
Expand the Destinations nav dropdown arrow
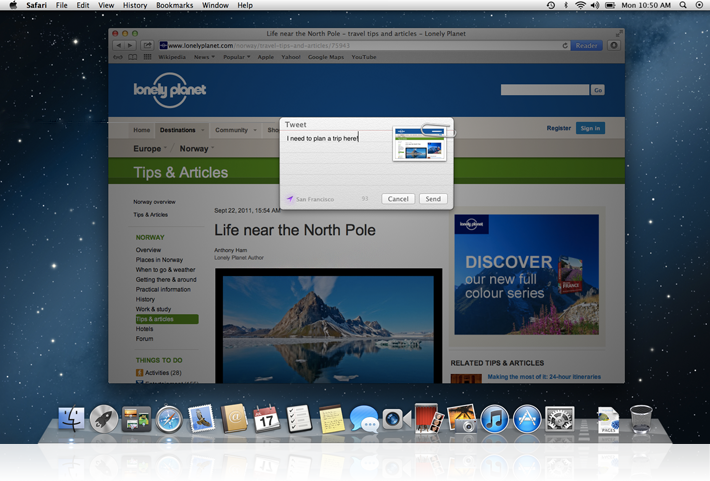202,130
